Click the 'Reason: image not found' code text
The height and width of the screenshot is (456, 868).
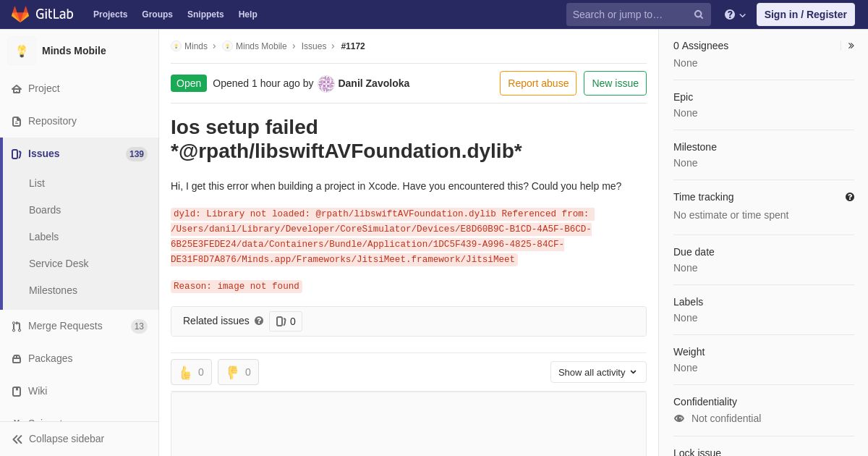pos(237,287)
